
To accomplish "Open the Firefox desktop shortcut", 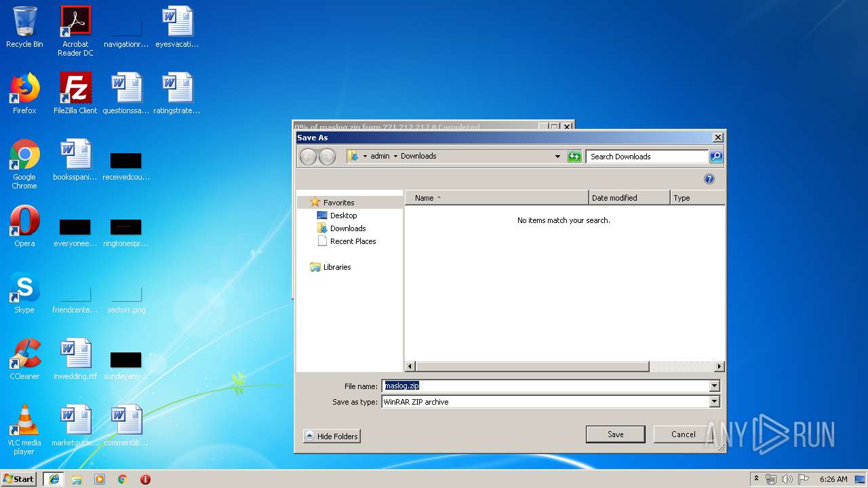I will (24, 94).
